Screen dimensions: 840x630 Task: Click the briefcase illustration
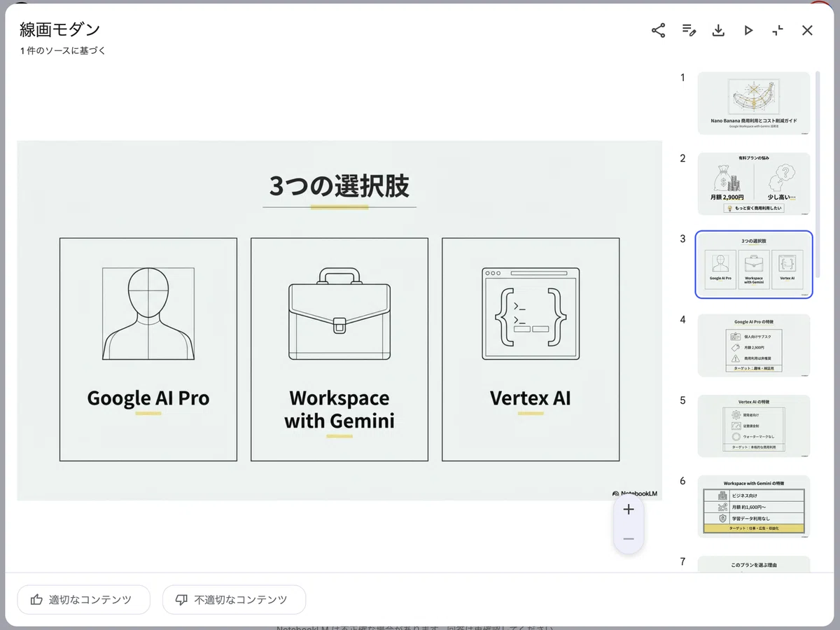339,313
